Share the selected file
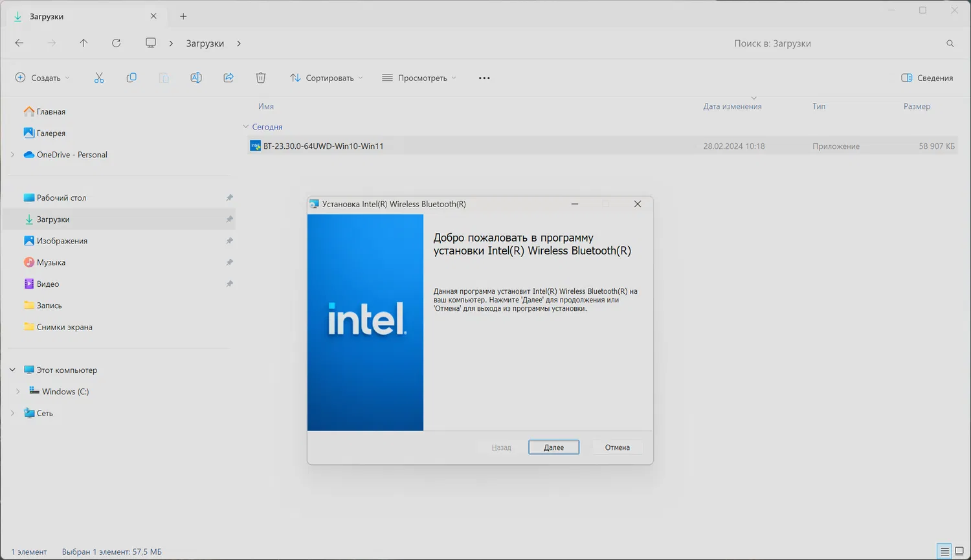The image size is (971, 560). (229, 78)
